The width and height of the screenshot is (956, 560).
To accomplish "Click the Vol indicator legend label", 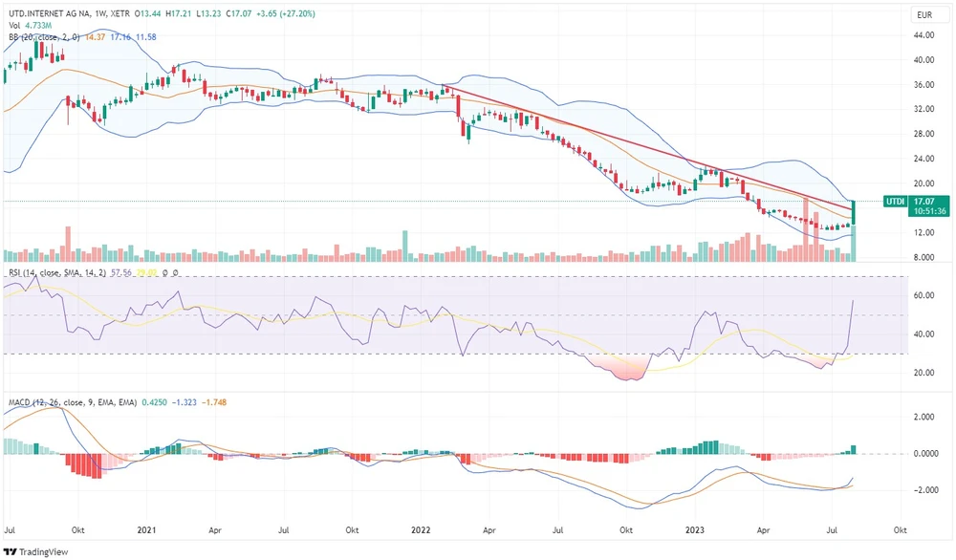I will pyautogui.click(x=14, y=25).
